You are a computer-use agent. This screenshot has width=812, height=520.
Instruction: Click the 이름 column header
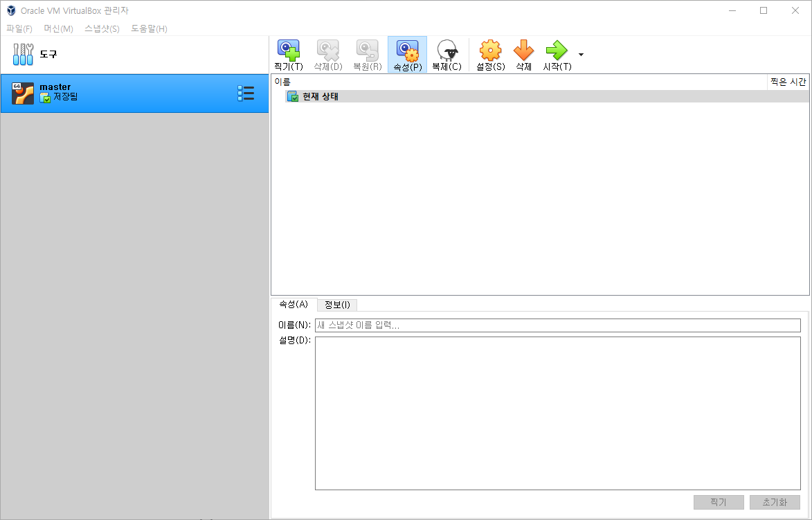tap(519, 82)
